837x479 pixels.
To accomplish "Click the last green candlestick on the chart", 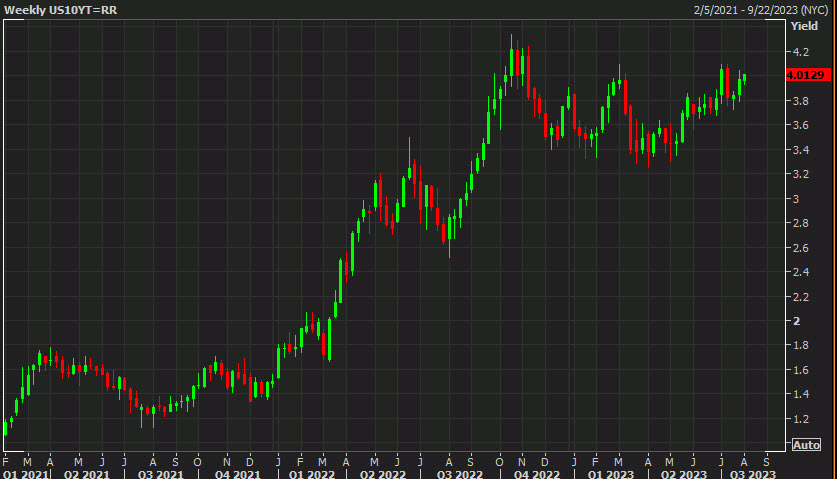I will point(744,77).
